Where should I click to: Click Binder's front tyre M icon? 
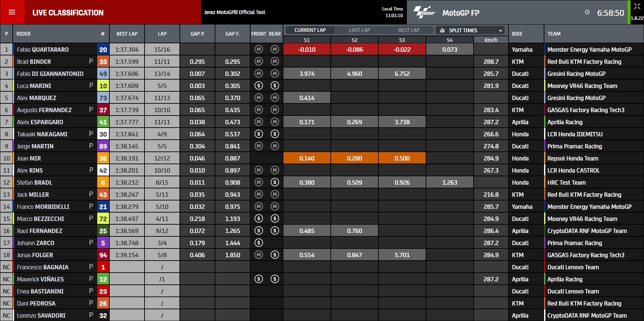259,61
